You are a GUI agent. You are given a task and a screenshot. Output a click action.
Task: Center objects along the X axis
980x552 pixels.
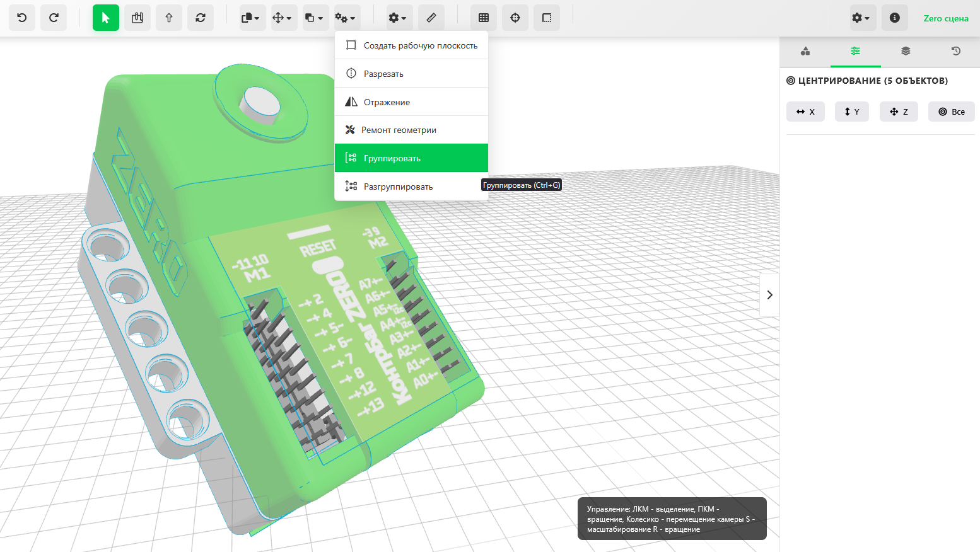click(805, 112)
